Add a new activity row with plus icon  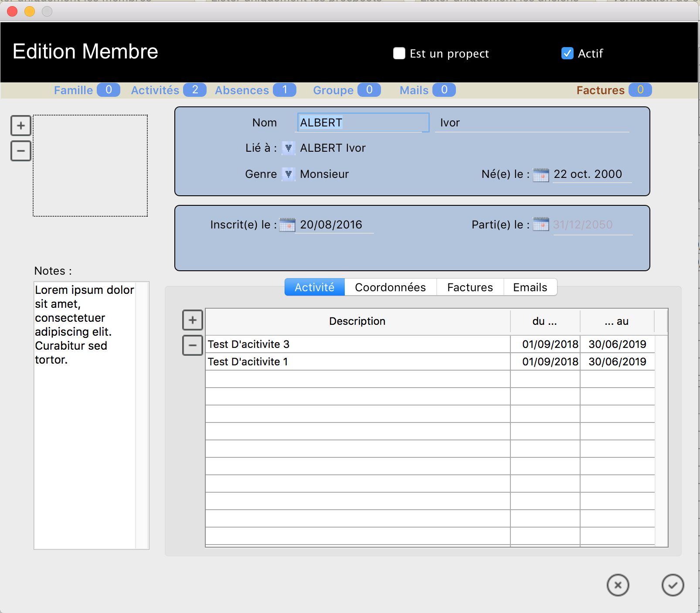pos(192,320)
